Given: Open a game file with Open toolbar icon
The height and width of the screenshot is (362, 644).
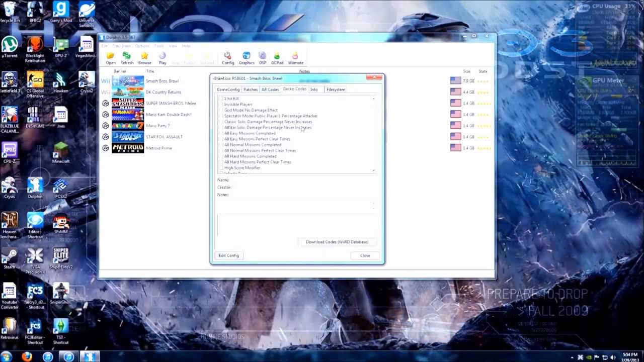Looking at the screenshot, I should pyautogui.click(x=111, y=58).
